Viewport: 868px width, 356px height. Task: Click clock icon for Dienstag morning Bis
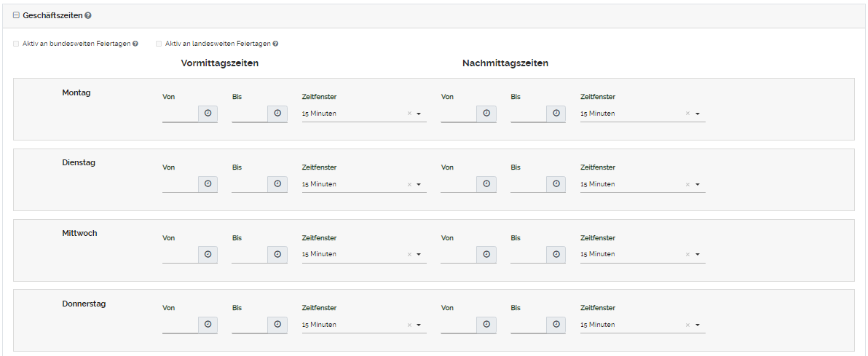click(277, 184)
